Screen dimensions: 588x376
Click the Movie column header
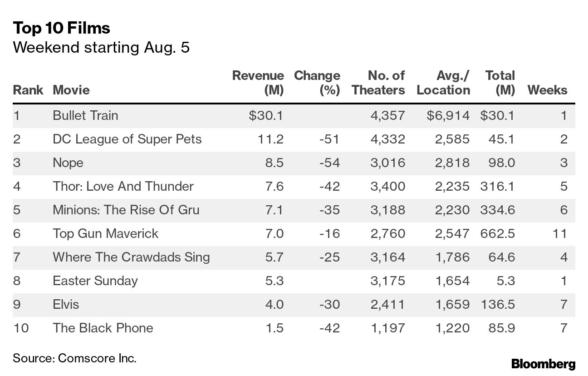[x=71, y=90]
